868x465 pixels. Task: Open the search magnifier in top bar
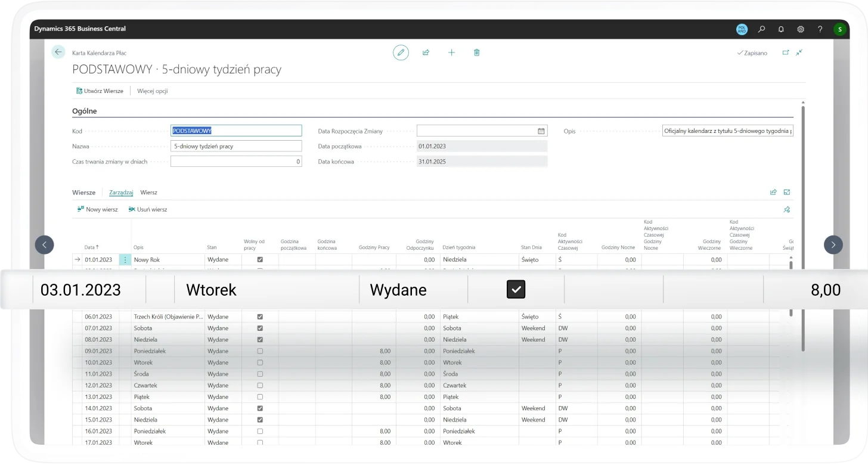(761, 29)
